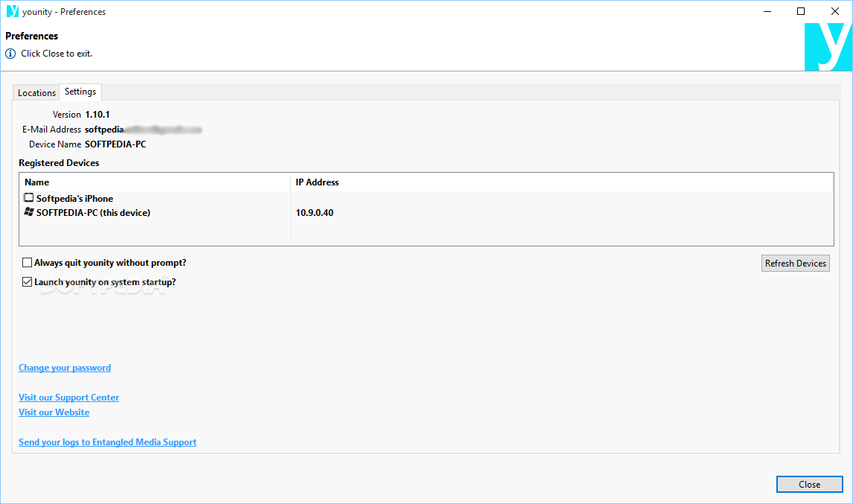853x504 pixels.
Task: Visit our Support Center link
Action: (68, 398)
